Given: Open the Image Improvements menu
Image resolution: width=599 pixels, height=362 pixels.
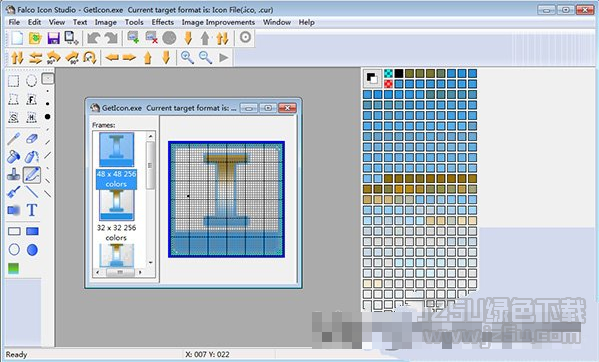Looking at the screenshot, I should click(218, 22).
